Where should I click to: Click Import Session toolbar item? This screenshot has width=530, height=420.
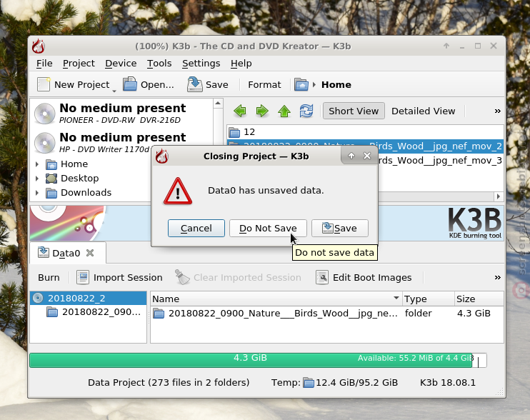[119, 277]
